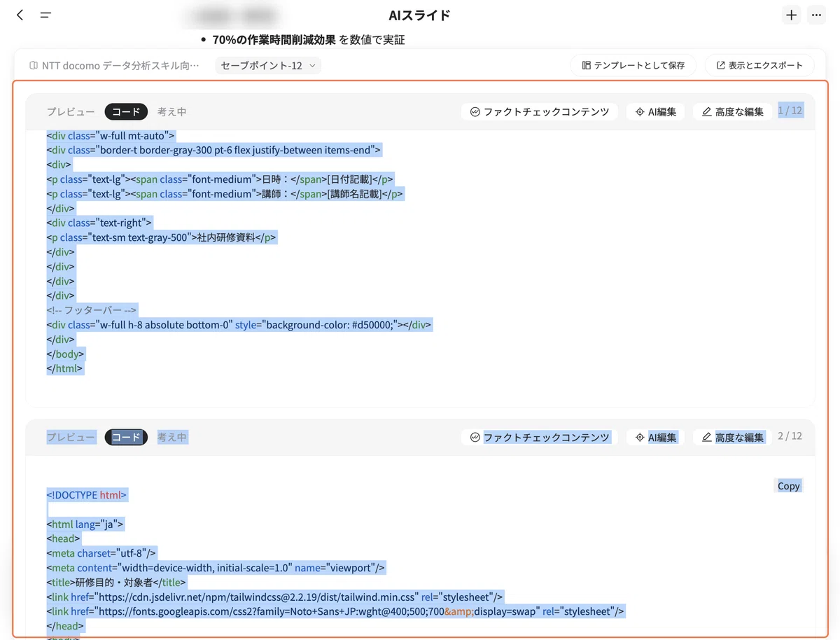Click ファクトチェックコンテンツ on slide 1
Image resolution: width=840 pixels, height=640 pixels.
(540, 111)
